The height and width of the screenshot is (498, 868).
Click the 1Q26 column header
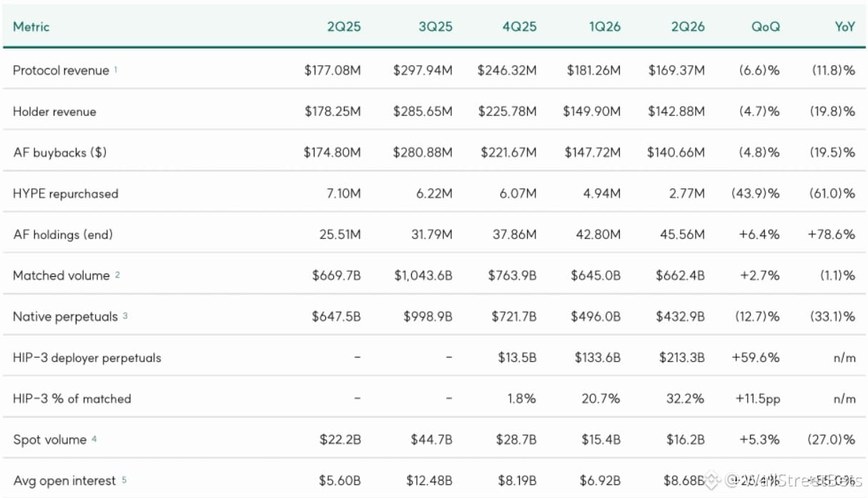[603, 27]
